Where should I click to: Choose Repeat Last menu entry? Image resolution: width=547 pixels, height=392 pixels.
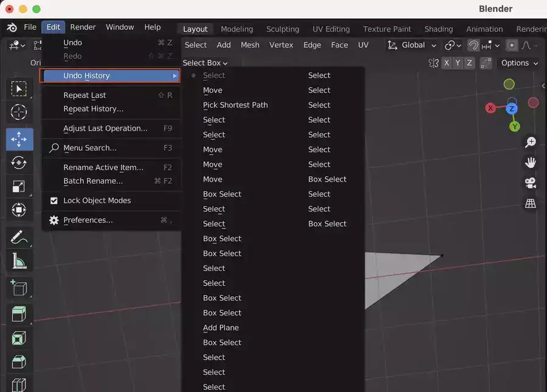111,95
